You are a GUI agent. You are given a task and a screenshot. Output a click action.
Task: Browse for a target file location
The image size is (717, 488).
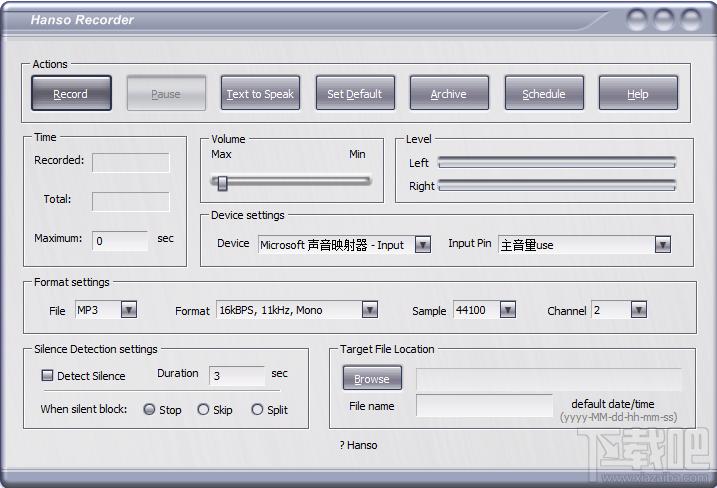click(372, 378)
